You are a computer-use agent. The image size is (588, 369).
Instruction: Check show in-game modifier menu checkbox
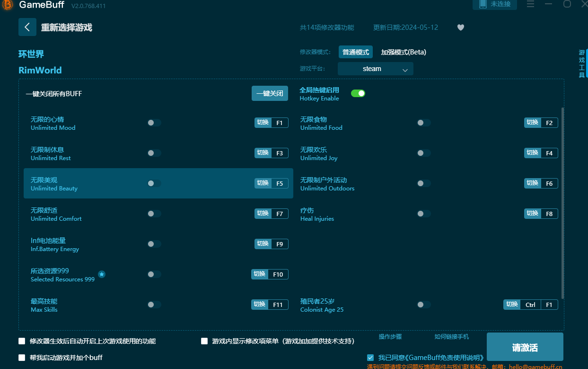pyautogui.click(x=204, y=341)
